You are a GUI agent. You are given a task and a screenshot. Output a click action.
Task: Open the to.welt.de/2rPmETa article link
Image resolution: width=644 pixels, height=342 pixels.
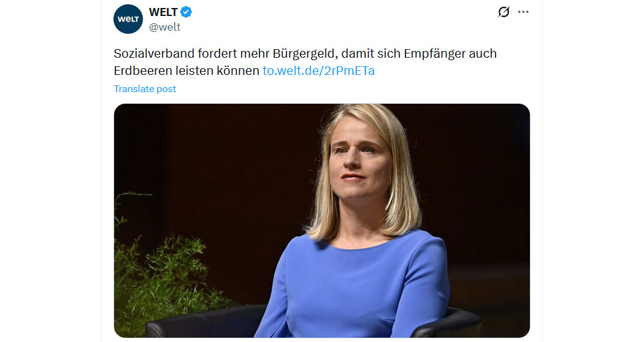(x=319, y=71)
